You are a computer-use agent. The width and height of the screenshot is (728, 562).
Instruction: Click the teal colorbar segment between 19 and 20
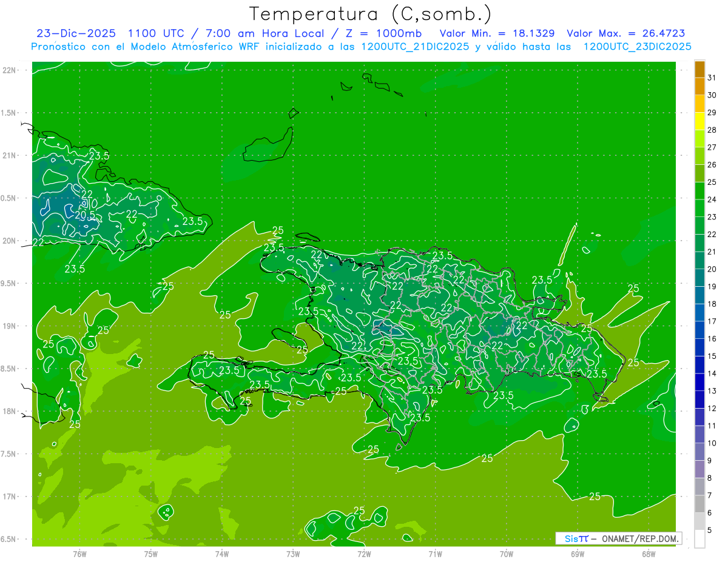[699, 278]
